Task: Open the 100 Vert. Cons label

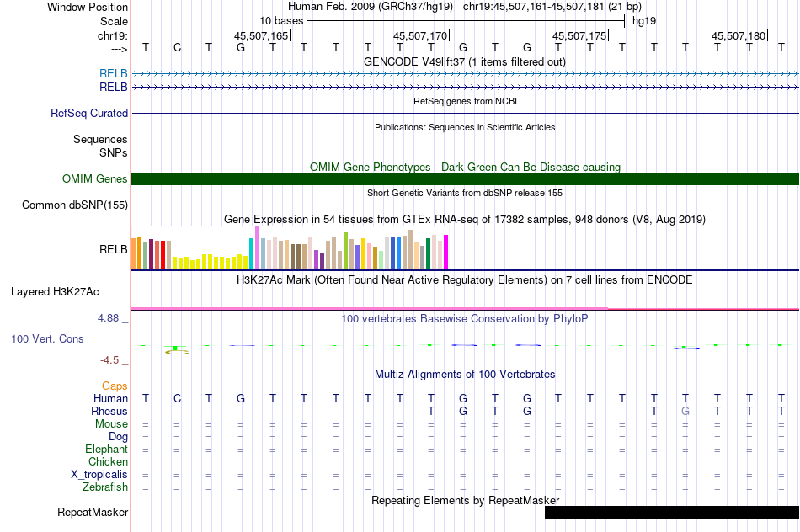Action: pos(47,338)
